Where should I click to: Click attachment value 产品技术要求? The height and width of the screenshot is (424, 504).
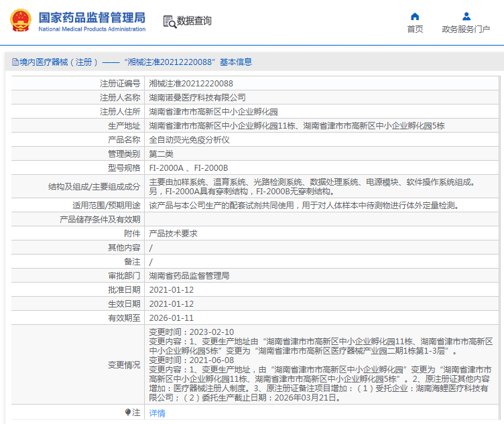(173, 234)
